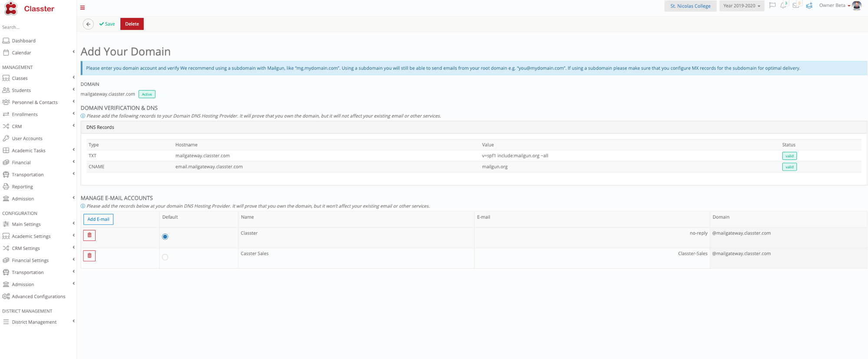Image resolution: width=868 pixels, height=359 pixels.
Task: Click the red Delete button
Action: click(132, 24)
